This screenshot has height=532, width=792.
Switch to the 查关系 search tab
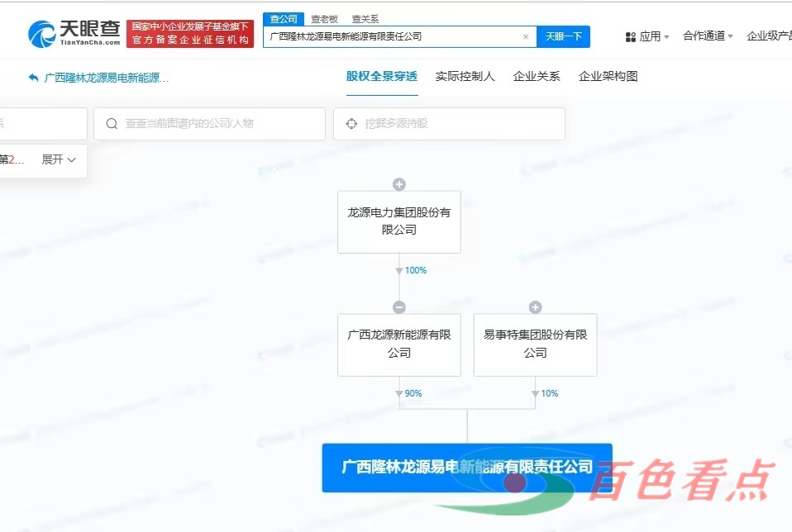[x=365, y=19]
